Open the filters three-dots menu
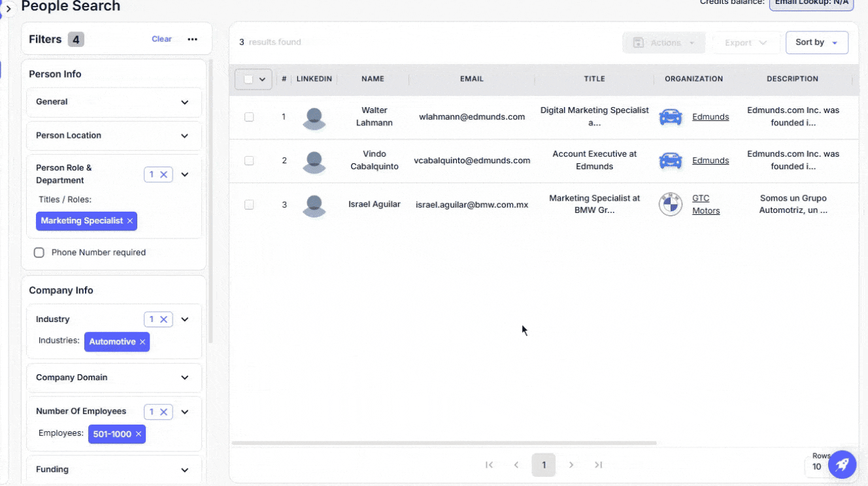The width and height of the screenshot is (868, 486). click(192, 39)
